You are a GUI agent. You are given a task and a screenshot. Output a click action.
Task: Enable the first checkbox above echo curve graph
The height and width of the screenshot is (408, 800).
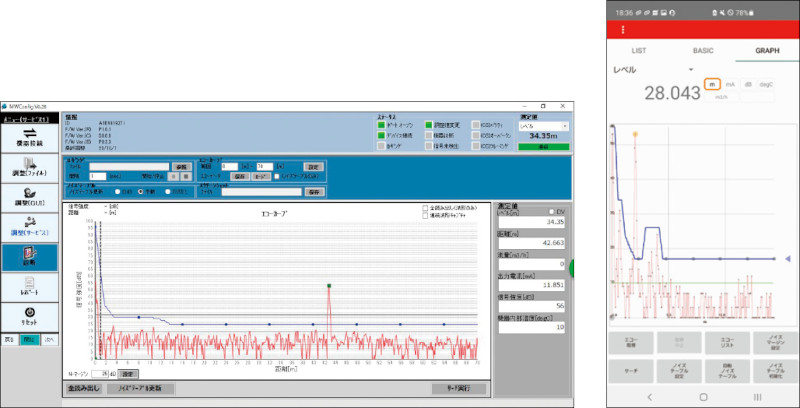(425, 208)
